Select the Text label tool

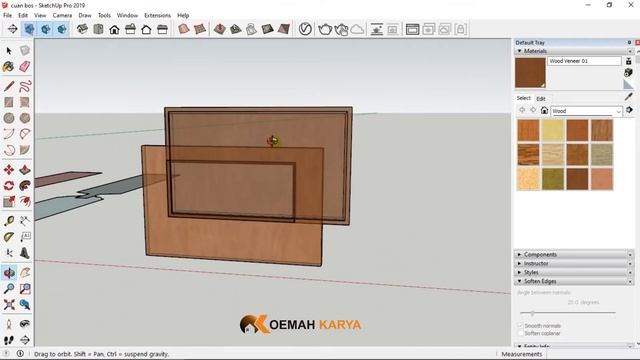[x=25, y=237]
